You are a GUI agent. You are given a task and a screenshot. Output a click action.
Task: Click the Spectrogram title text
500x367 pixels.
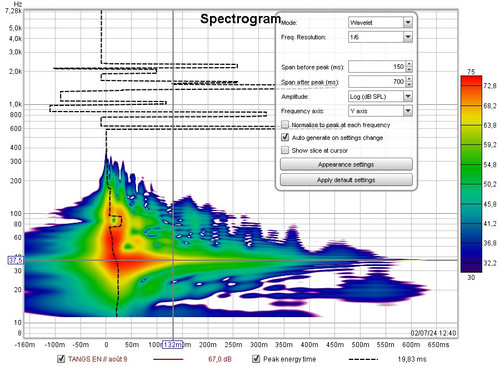click(240, 19)
